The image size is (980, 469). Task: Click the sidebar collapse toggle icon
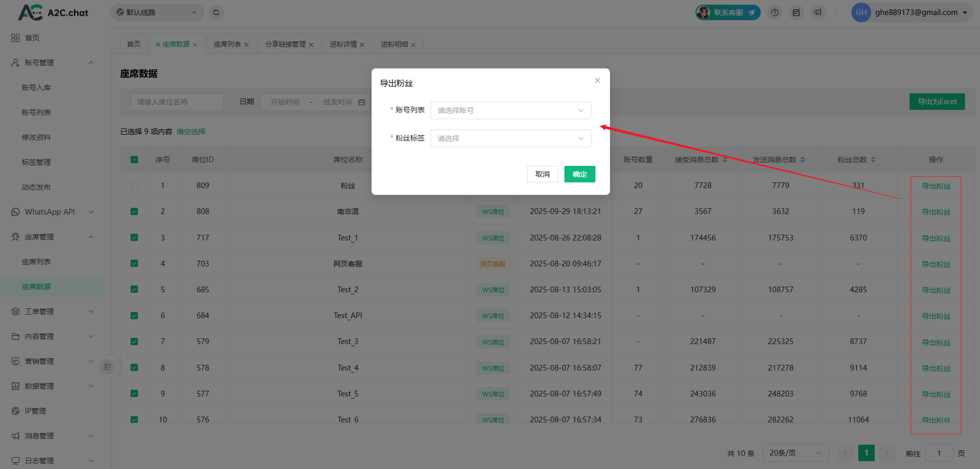[x=107, y=367]
